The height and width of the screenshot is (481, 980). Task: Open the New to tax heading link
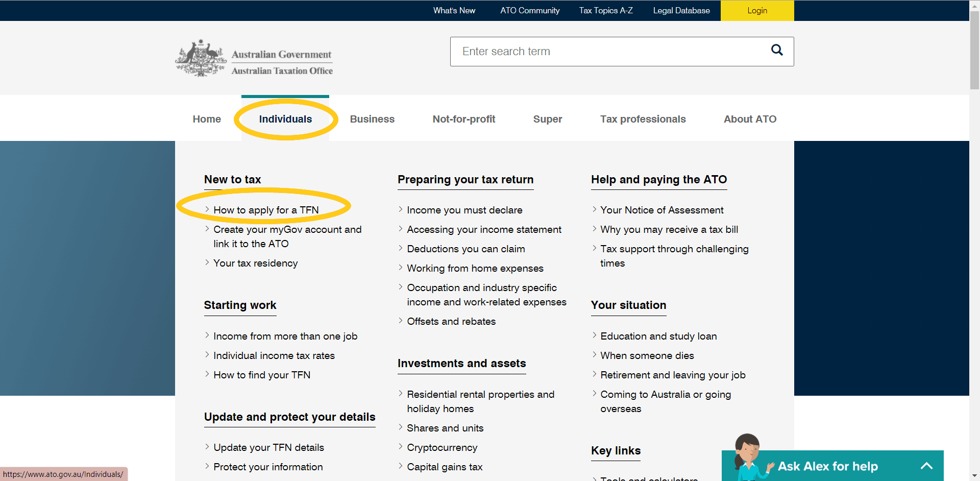[x=232, y=180]
